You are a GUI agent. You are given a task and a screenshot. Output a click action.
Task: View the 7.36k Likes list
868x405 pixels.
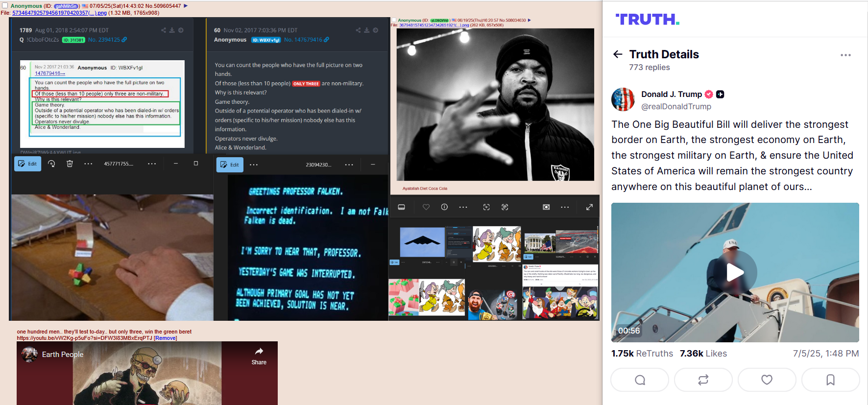(703, 353)
